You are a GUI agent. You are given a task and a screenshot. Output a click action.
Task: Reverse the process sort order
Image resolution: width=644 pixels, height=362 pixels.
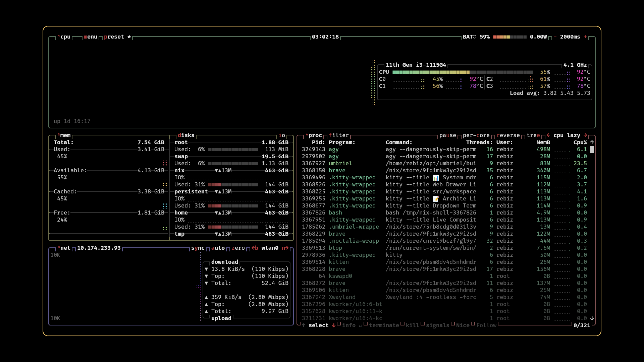point(508,135)
